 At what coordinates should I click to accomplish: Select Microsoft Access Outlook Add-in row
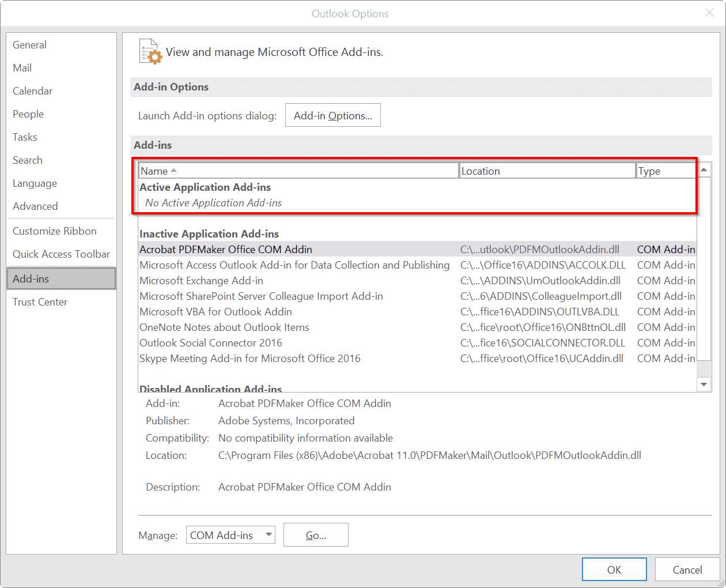click(x=417, y=265)
